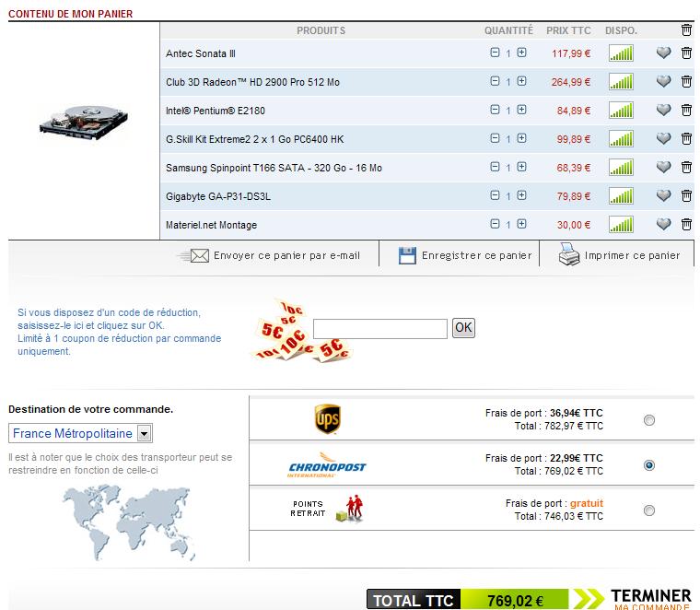This screenshot has height=610, width=700.
Task: Click the discount code input field
Action: (379, 329)
